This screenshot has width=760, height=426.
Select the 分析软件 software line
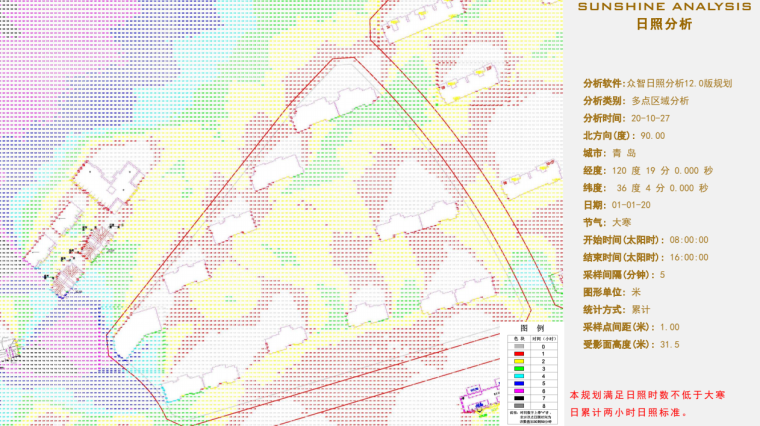[658, 84]
